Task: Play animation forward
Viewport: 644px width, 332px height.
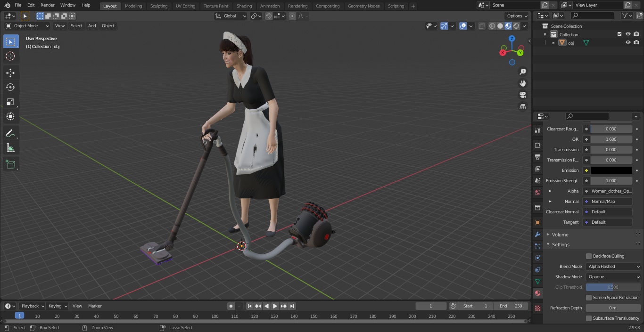Action: 275,306
